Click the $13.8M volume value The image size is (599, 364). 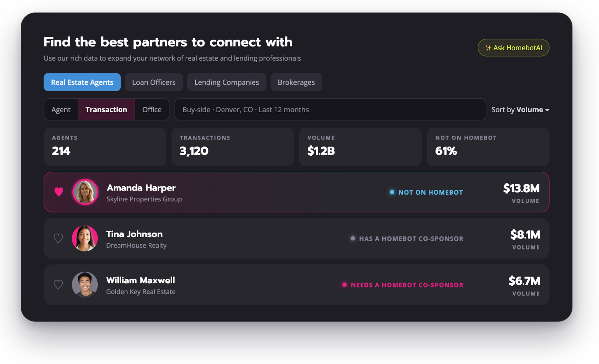pos(521,188)
